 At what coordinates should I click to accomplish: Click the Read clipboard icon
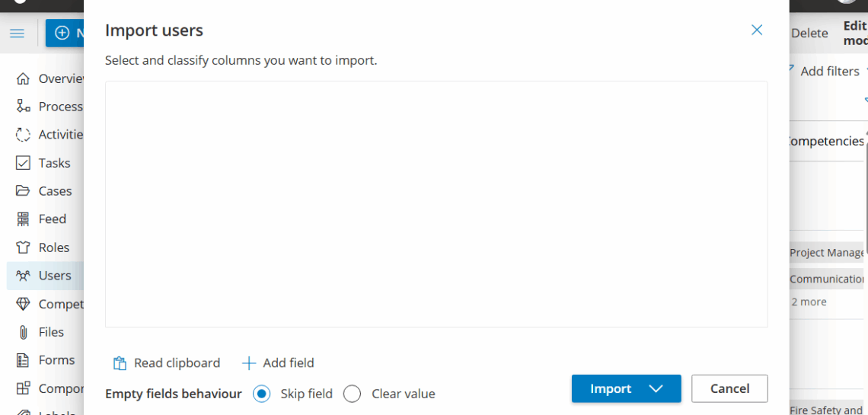click(x=120, y=363)
